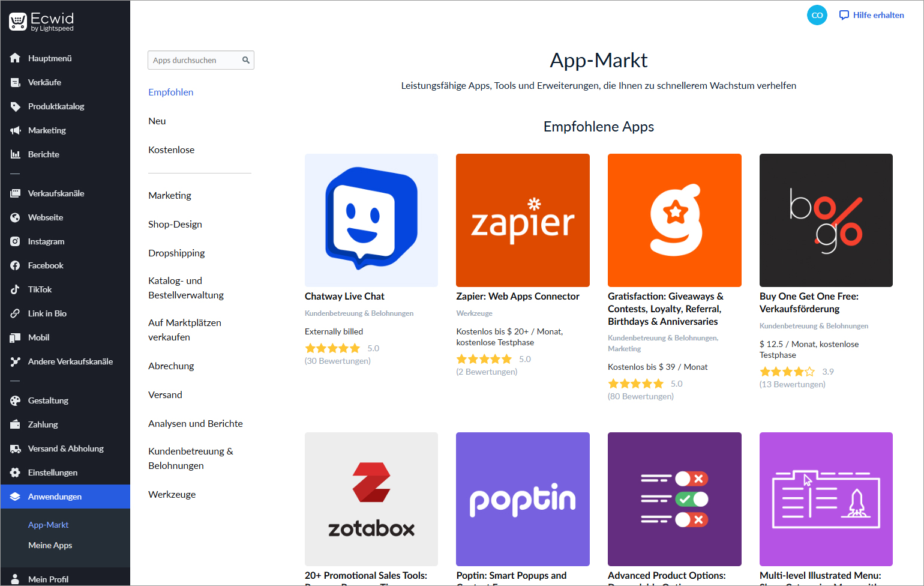Click the Instagram sidebar icon
The width and height of the screenshot is (924, 586).
15,241
